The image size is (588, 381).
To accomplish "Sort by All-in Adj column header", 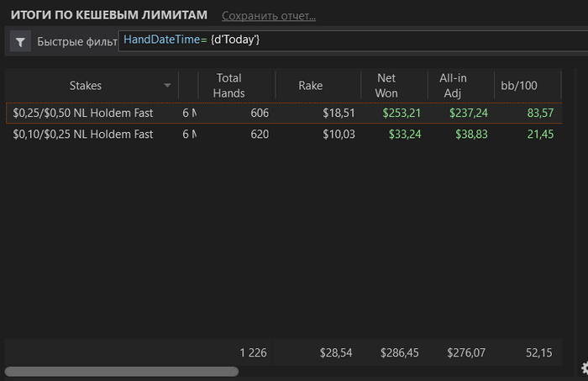I will tap(453, 86).
